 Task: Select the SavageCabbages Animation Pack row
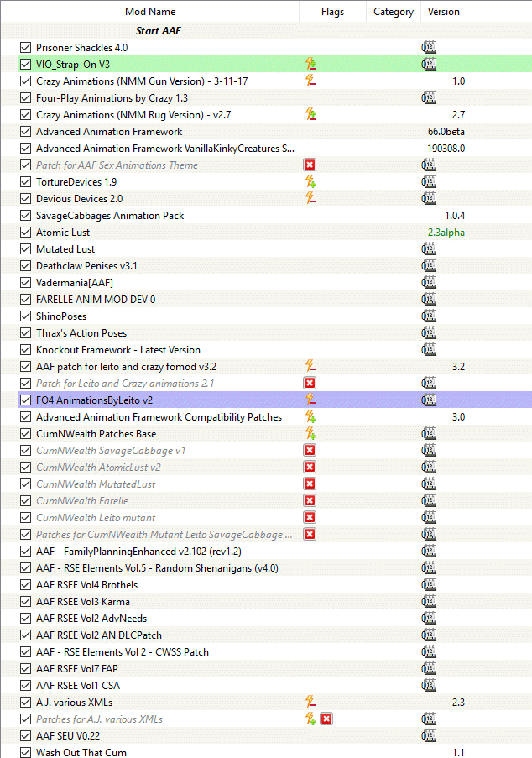tap(266, 216)
